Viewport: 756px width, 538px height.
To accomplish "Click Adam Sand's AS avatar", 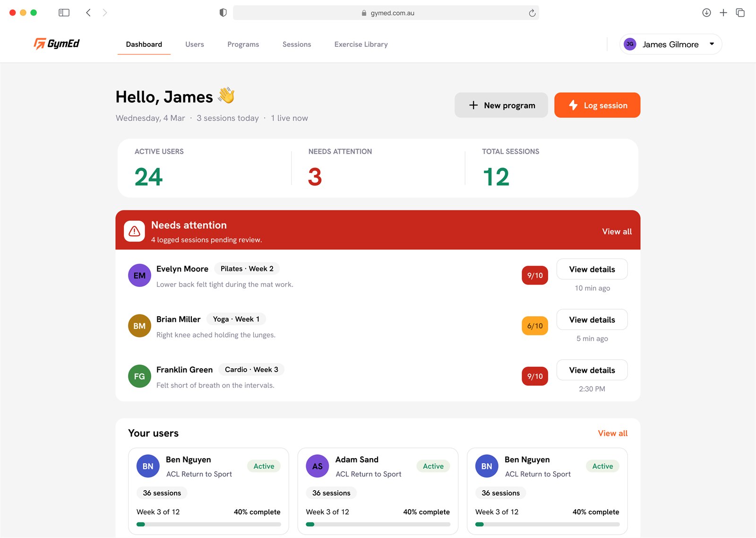I will (318, 466).
